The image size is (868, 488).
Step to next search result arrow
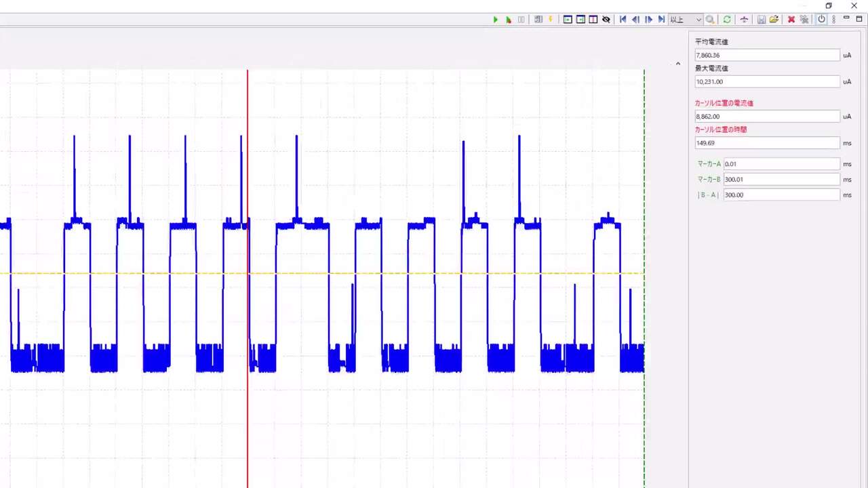(648, 20)
